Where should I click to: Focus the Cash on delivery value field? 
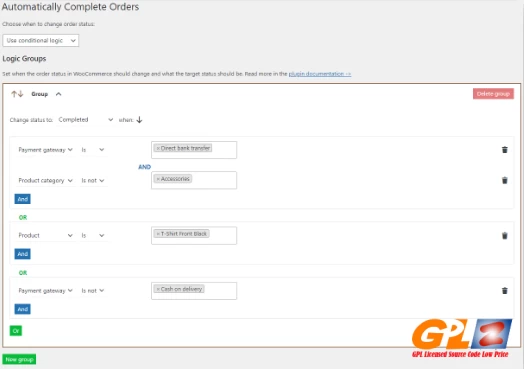click(194, 291)
